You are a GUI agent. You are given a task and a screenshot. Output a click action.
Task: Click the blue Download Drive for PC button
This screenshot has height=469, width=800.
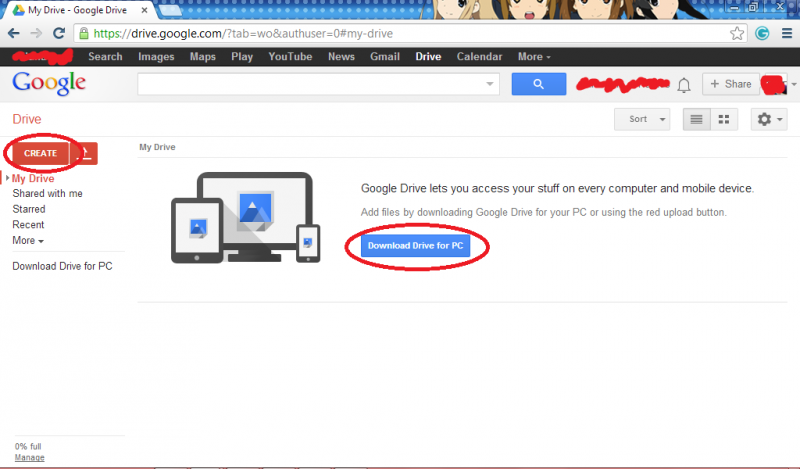click(x=415, y=245)
